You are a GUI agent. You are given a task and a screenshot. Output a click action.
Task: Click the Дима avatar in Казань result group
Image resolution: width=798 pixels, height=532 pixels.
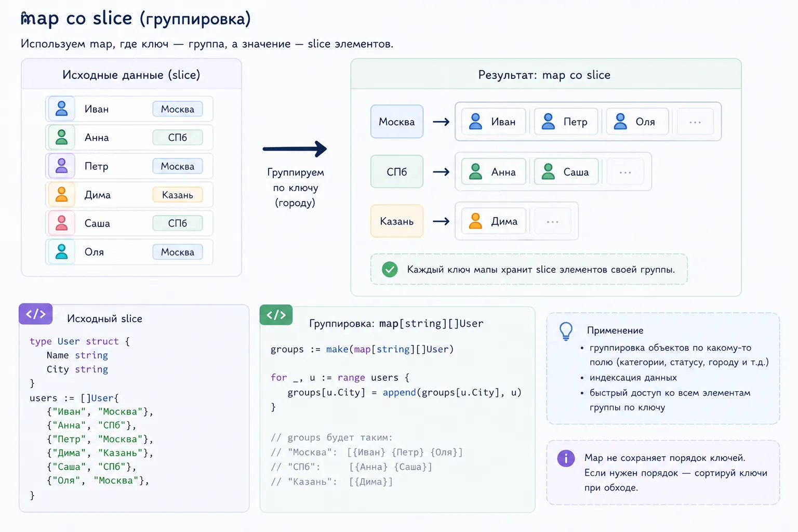tap(475, 221)
